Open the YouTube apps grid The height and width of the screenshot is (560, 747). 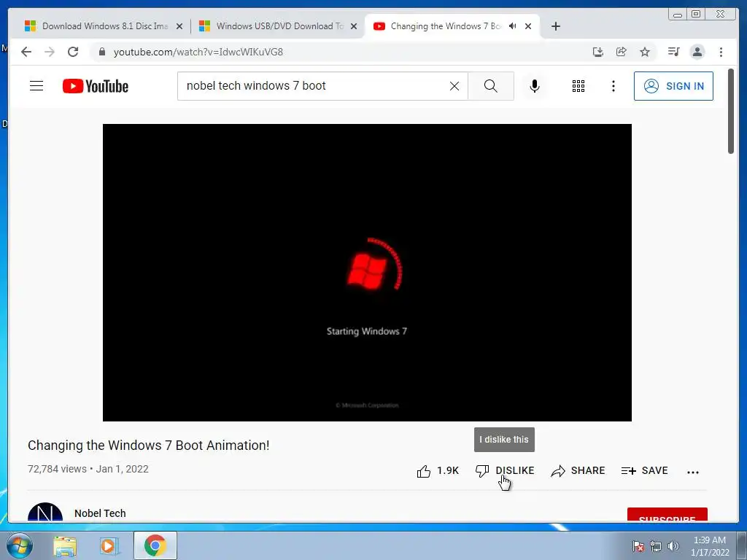[x=578, y=86]
